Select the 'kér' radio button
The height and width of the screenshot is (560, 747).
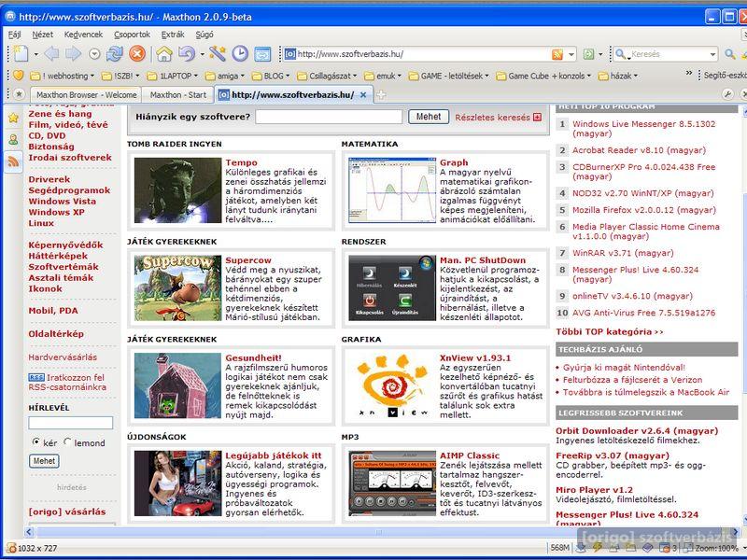35,441
